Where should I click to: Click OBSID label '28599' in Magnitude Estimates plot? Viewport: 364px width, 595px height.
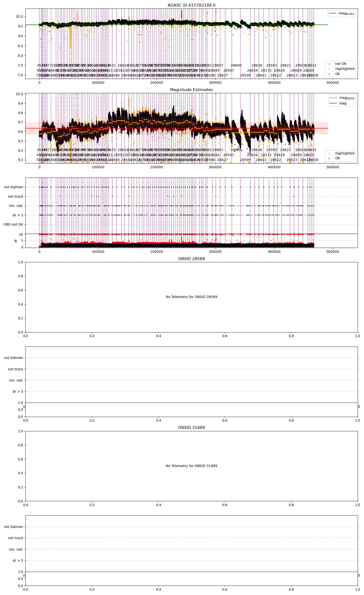click(x=245, y=160)
